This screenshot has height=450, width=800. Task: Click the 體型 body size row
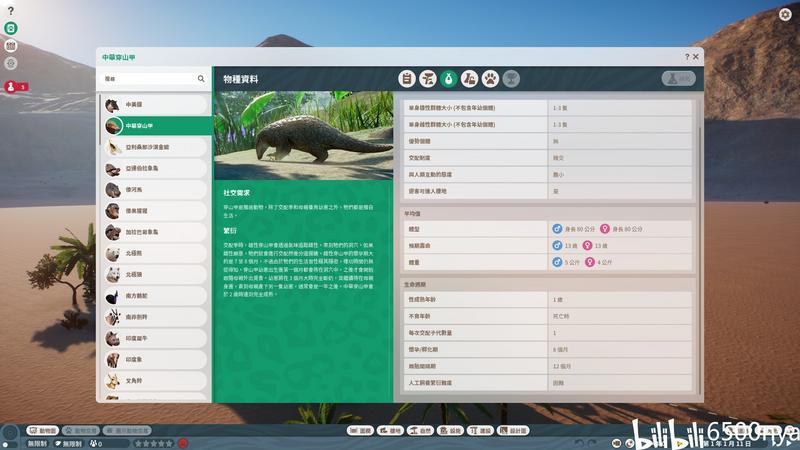click(x=548, y=229)
